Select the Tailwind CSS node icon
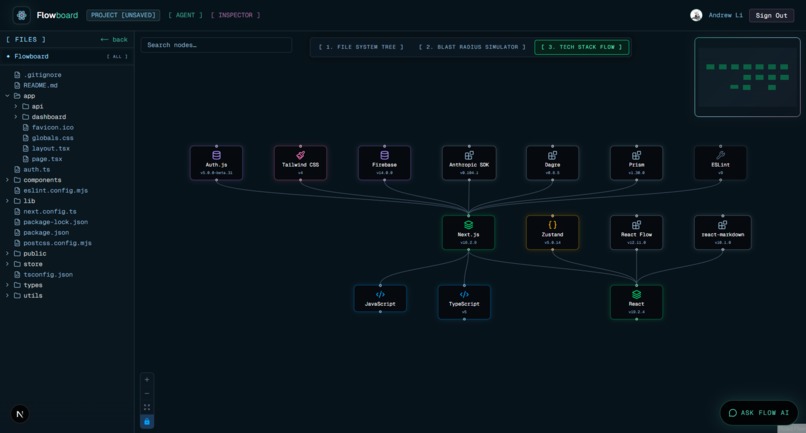The width and height of the screenshot is (806, 433). coord(301,155)
